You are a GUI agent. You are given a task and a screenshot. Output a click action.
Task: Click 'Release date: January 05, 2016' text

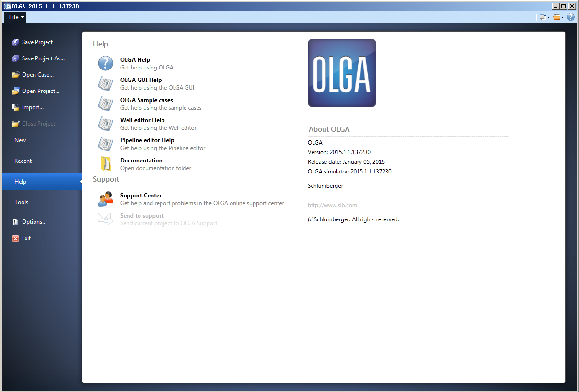(346, 162)
